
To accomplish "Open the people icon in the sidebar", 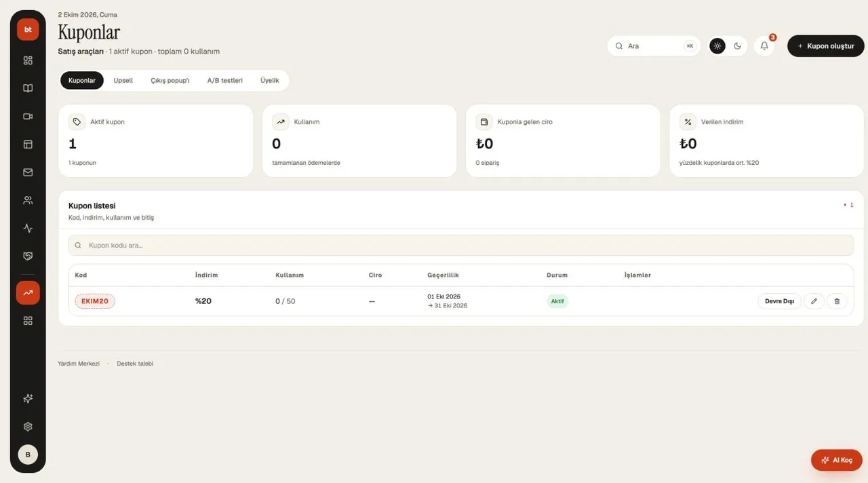I will (28, 200).
